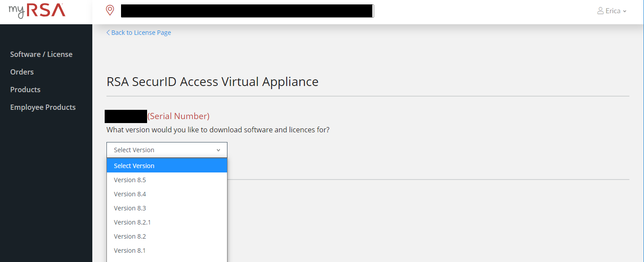Viewport: 644px width, 262px height.
Task: Select Version 8.5 from the list
Action: pyautogui.click(x=130, y=180)
